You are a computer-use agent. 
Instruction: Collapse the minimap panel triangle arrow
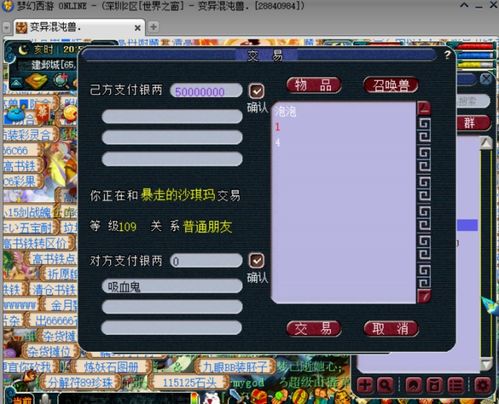coord(17,82)
